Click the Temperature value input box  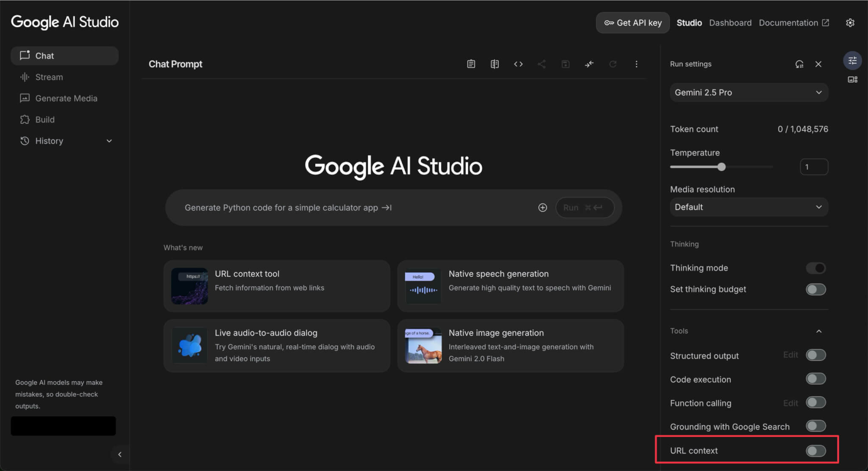(814, 167)
